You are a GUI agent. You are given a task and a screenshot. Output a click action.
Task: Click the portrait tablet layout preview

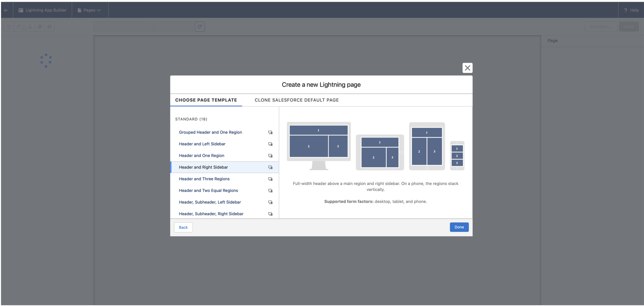point(427,146)
